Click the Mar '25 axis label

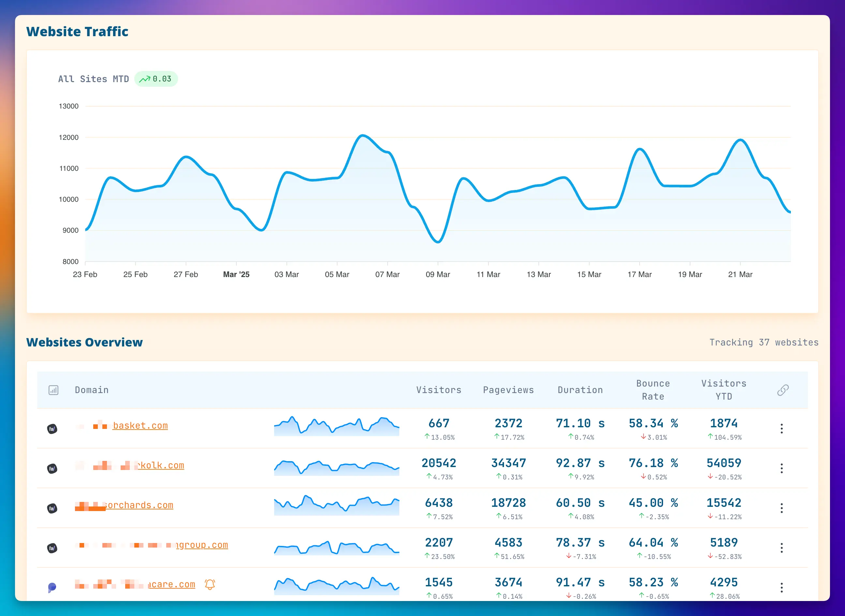coord(236,274)
